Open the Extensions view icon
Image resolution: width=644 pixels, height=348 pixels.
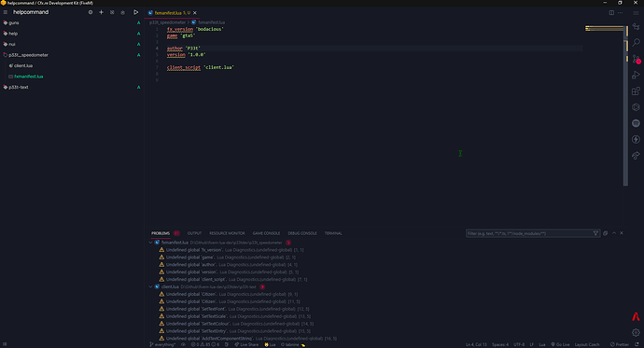(x=636, y=91)
